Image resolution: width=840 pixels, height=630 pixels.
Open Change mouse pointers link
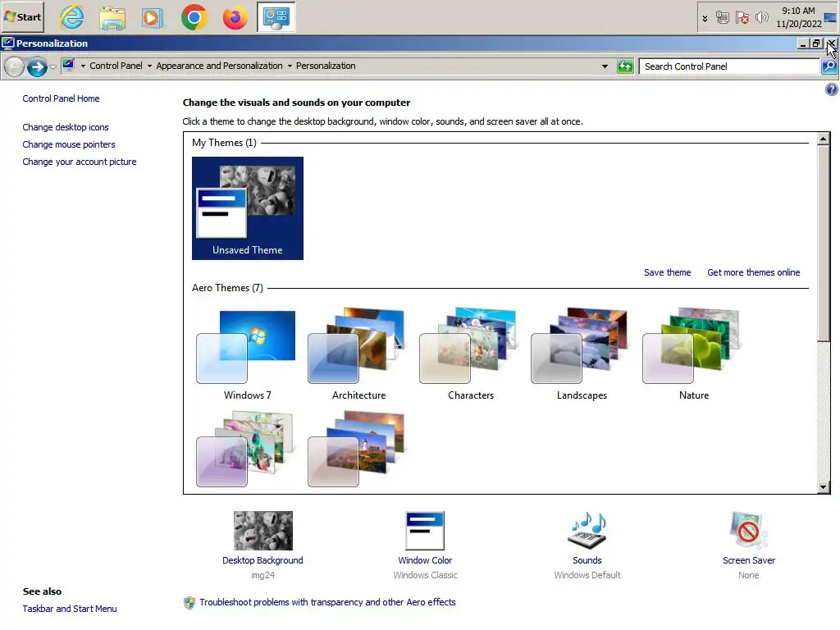69,144
